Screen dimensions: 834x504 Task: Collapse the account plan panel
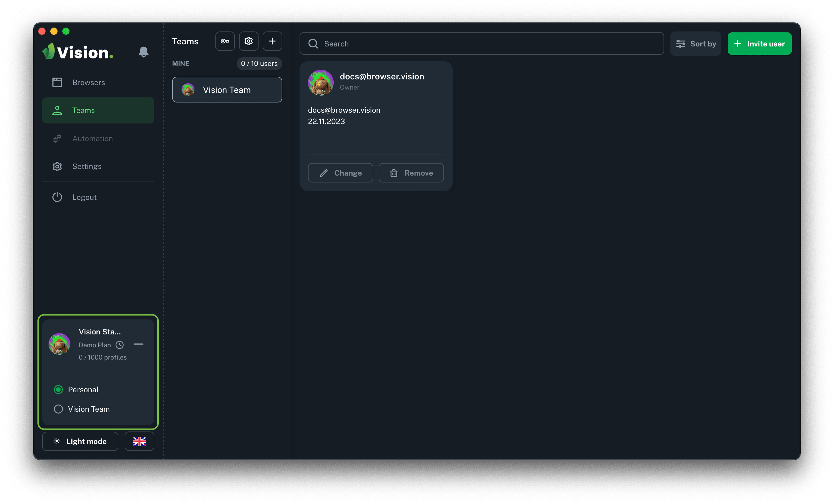pos(138,344)
